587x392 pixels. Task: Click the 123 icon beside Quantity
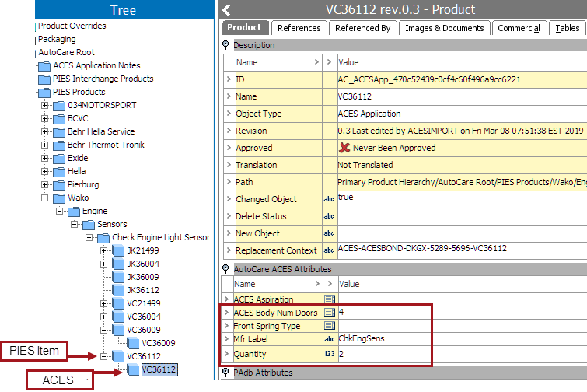pyautogui.click(x=329, y=354)
